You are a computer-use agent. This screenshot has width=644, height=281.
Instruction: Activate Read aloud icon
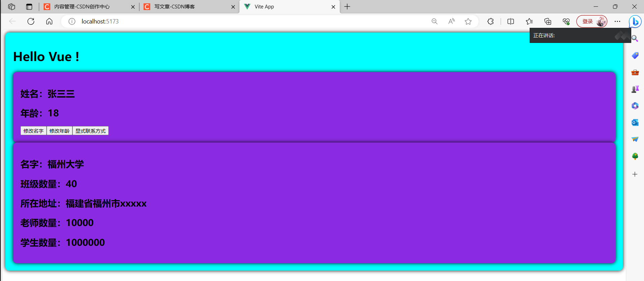coord(451,21)
